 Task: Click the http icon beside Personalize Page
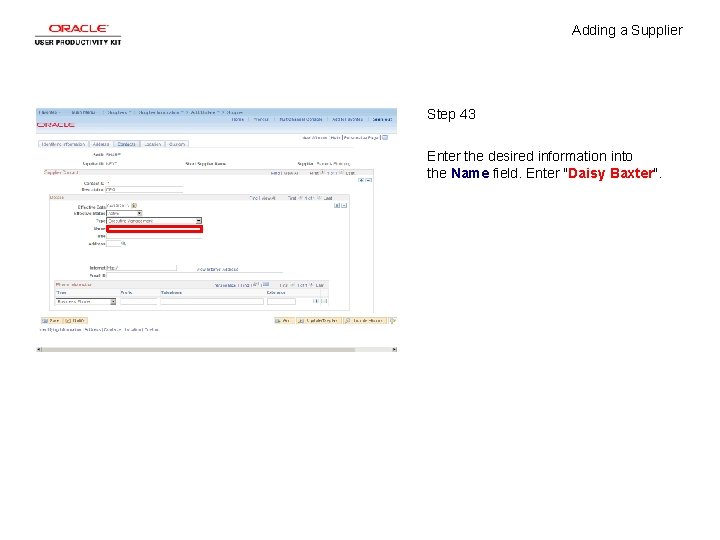click(385, 137)
